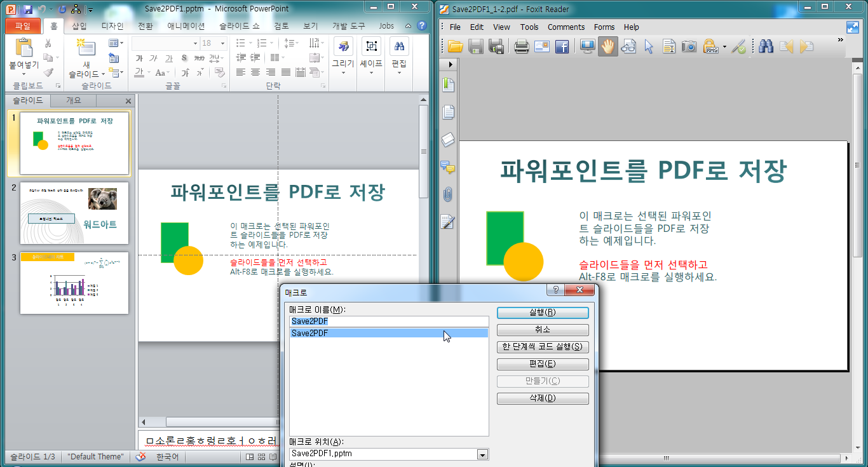Open the RMS lock dropdown arrow in Foxit

(x=724, y=46)
